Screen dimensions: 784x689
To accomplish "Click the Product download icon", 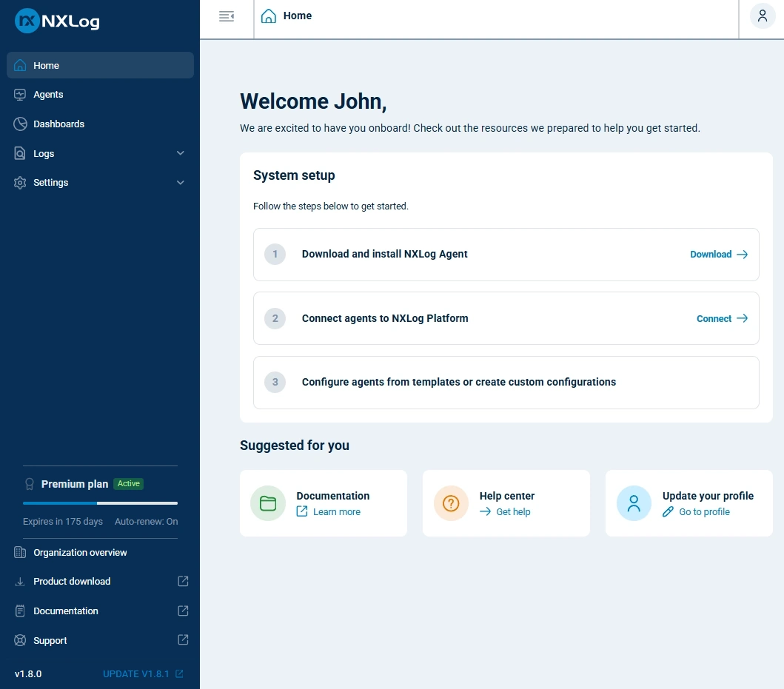I will coord(19,581).
